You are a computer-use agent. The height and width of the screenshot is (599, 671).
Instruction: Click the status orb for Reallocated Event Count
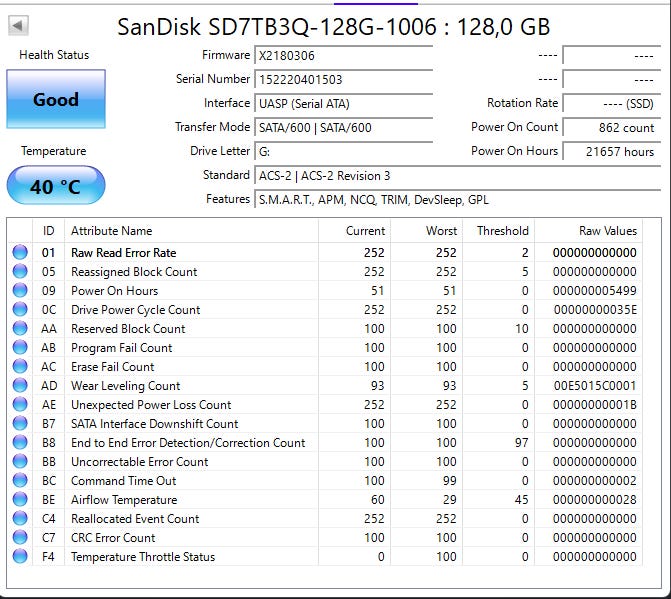tap(20, 519)
